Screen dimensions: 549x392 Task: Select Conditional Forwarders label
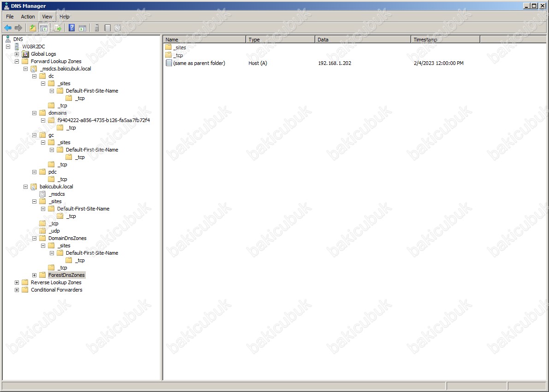[x=56, y=290]
